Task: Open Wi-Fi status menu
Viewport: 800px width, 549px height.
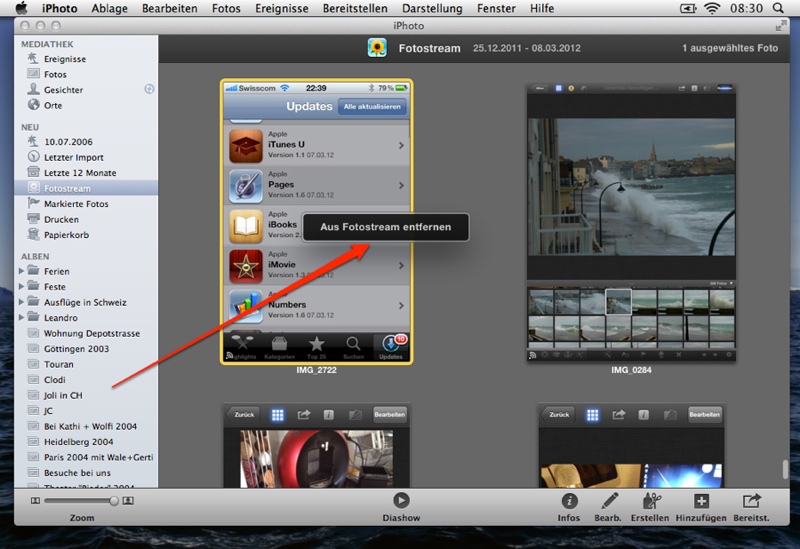Action: click(712, 8)
